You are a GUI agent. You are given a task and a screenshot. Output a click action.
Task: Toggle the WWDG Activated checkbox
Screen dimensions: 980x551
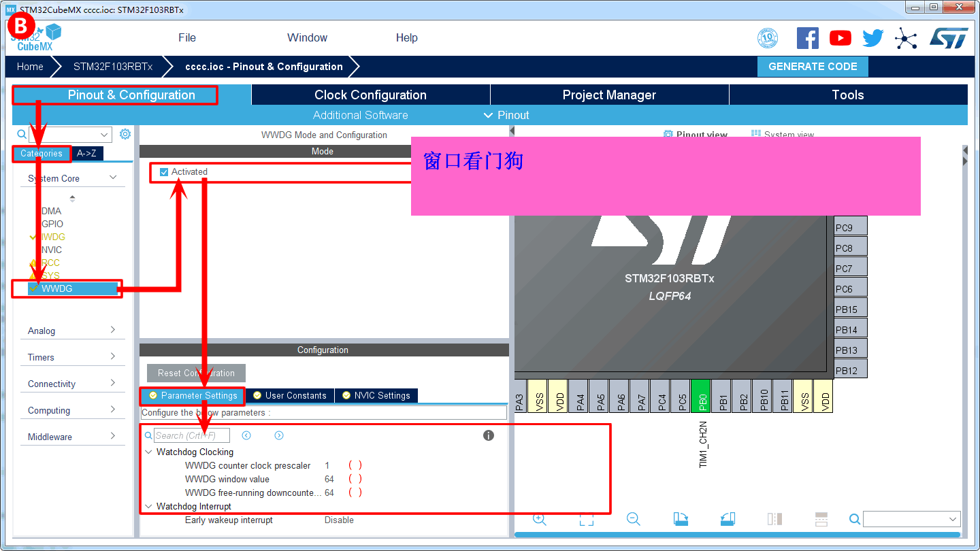pos(164,172)
